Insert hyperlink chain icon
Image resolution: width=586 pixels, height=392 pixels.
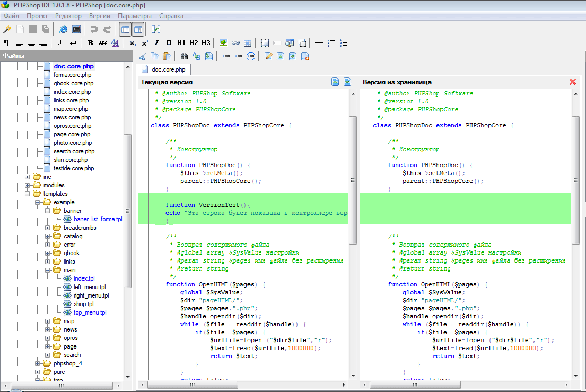(235, 43)
